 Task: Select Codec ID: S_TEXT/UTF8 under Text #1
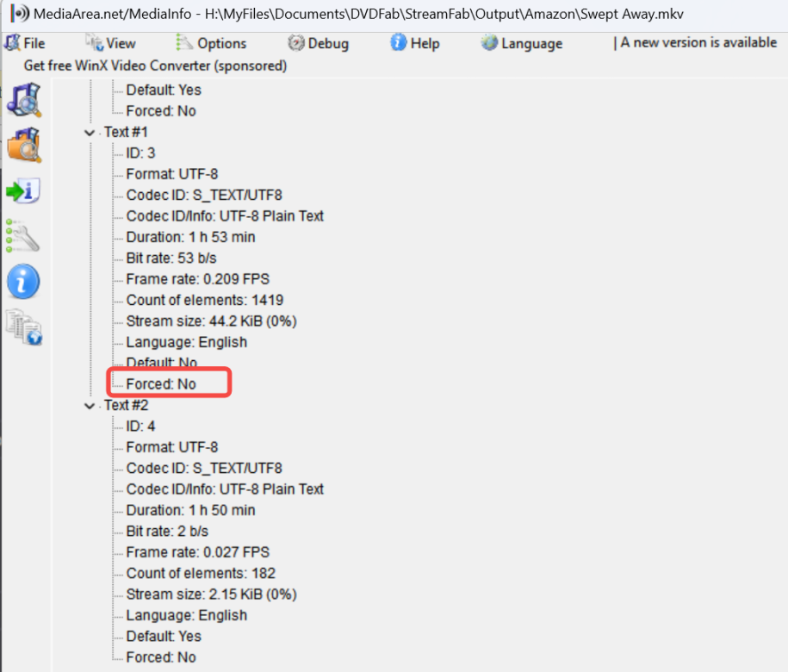pyautogui.click(x=204, y=195)
